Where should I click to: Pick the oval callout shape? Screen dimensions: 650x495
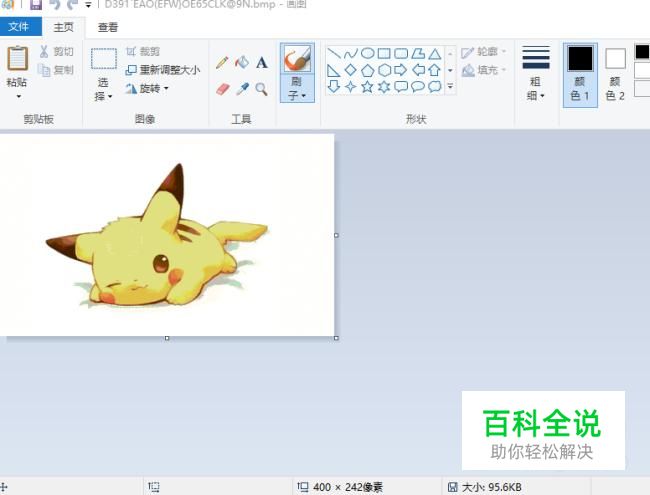(418, 87)
